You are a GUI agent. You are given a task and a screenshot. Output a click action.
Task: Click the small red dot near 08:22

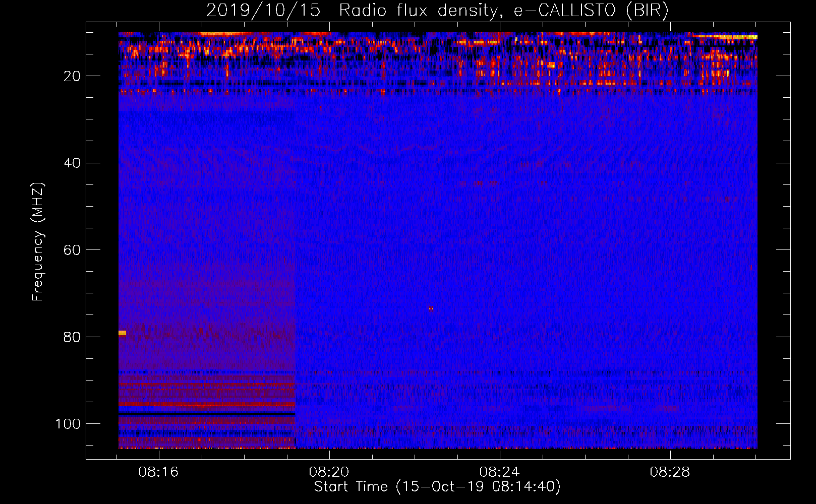431,308
